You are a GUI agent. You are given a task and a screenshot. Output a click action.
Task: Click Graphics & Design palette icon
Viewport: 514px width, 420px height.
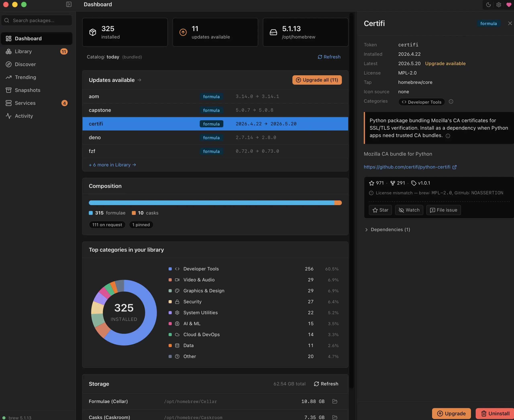point(177,291)
